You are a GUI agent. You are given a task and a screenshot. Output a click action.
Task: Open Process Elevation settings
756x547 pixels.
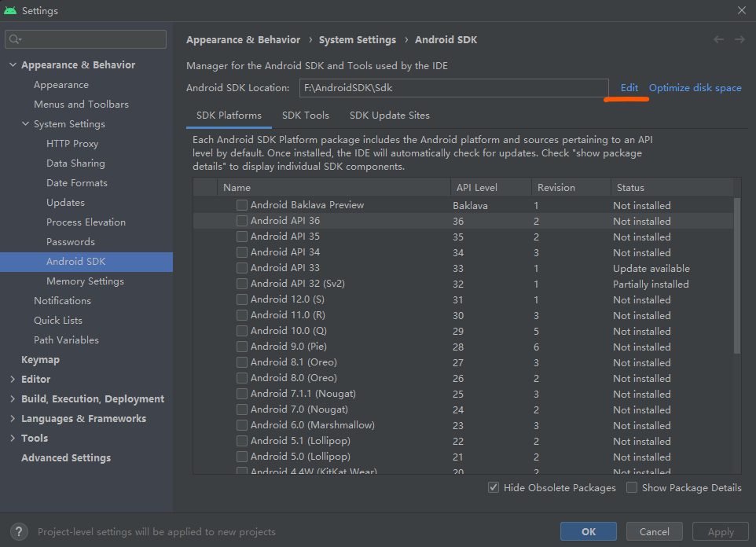point(86,222)
